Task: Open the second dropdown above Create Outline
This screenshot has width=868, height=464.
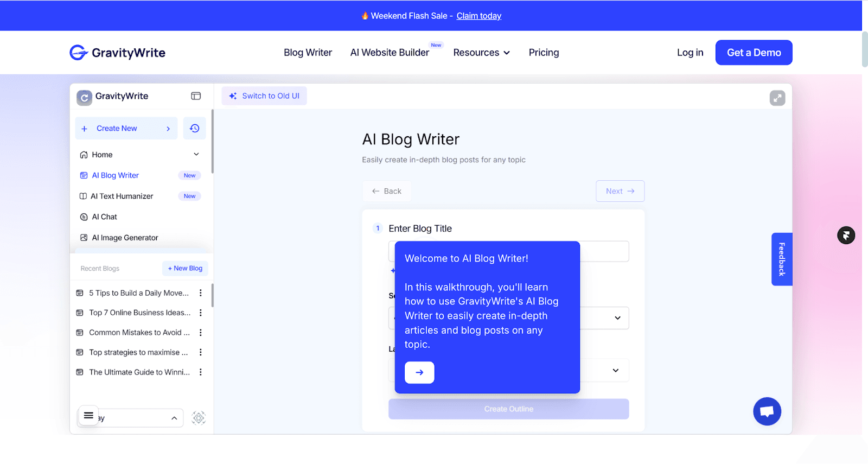Action: (x=616, y=371)
